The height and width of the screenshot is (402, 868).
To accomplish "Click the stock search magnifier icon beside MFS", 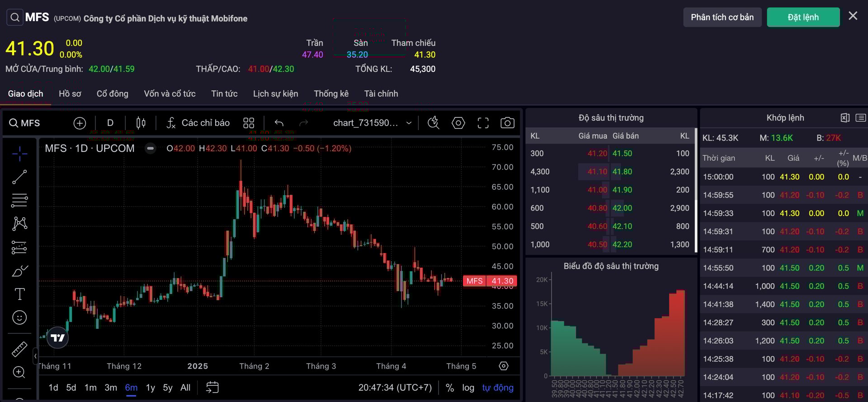I will pyautogui.click(x=15, y=18).
